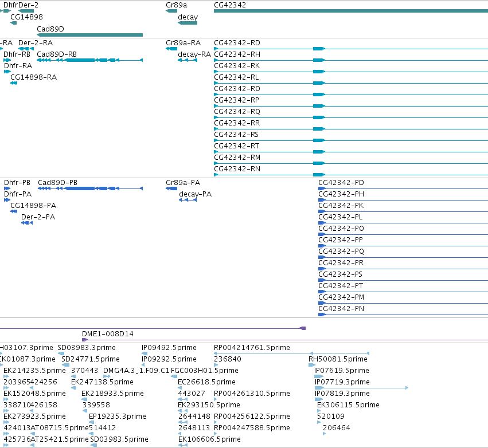
Task: Select transcript CG42342-RT
Action: 236,146
